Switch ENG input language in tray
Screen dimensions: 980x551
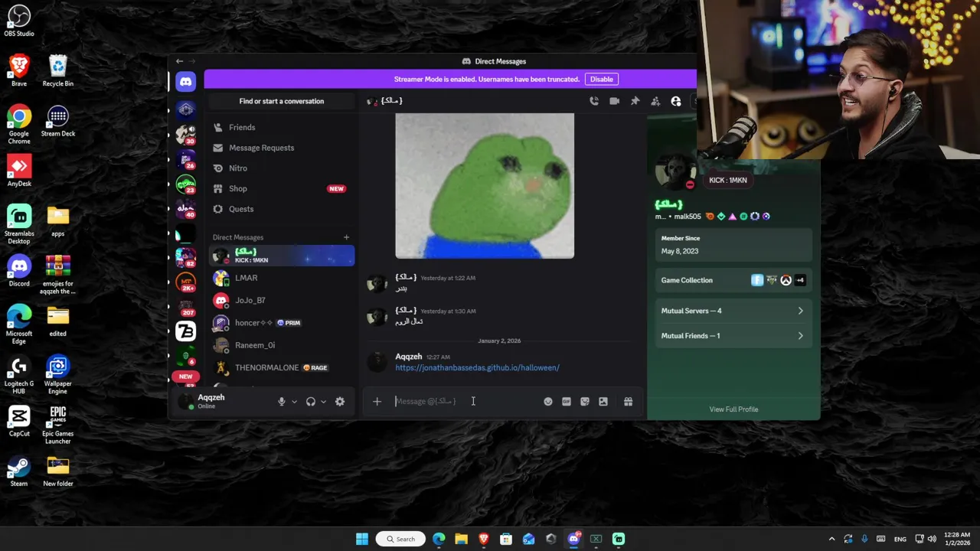click(900, 539)
